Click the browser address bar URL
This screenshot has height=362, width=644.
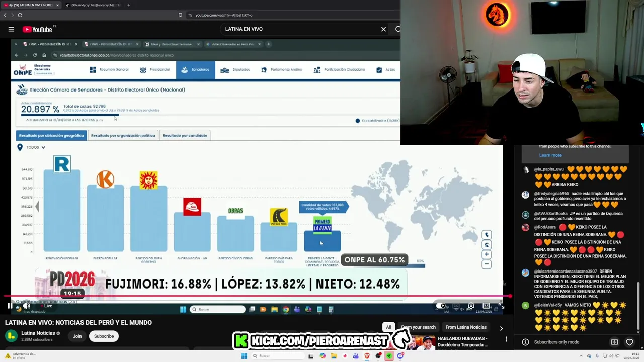[x=224, y=15]
